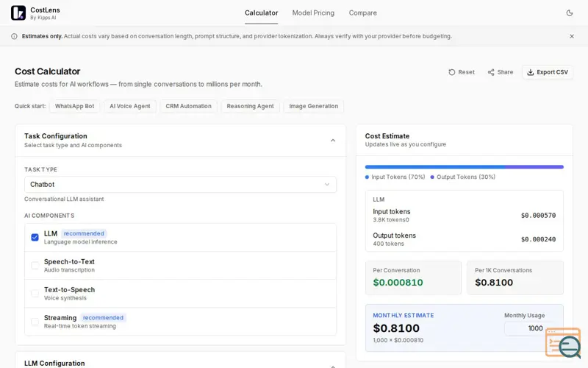The width and height of the screenshot is (588, 368).
Task: Open the Task Type Chatbot dropdown
Action: pyautogui.click(x=180, y=185)
